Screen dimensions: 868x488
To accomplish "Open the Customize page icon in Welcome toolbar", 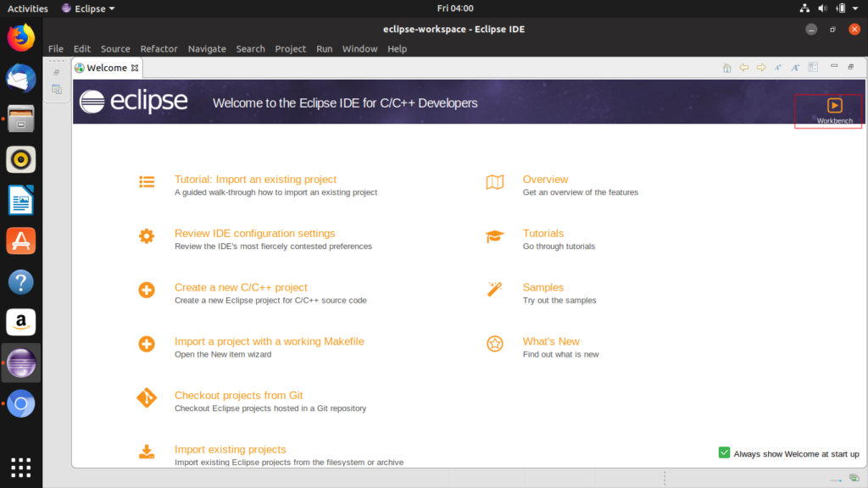I will coord(813,68).
